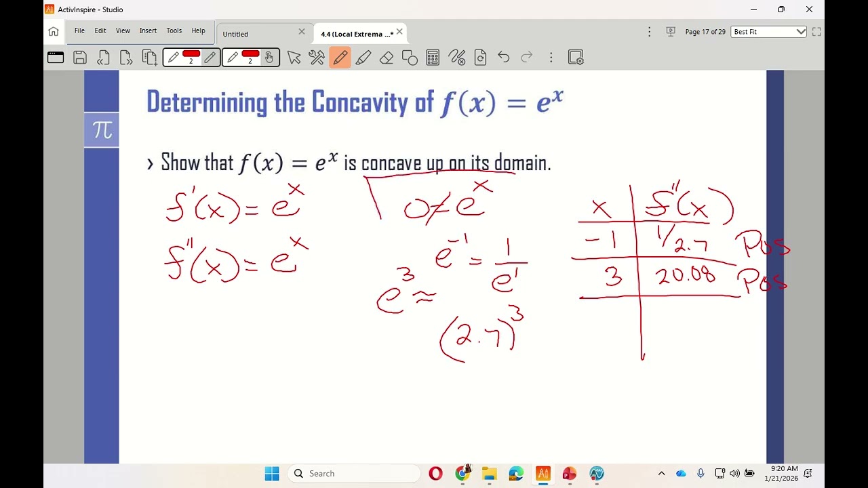Open the Help menu
868x488 pixels.
click(x=198, y=30)
